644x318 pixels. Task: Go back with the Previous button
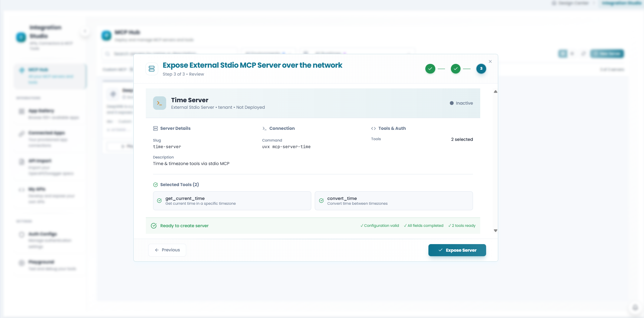[x=167, y=250]
